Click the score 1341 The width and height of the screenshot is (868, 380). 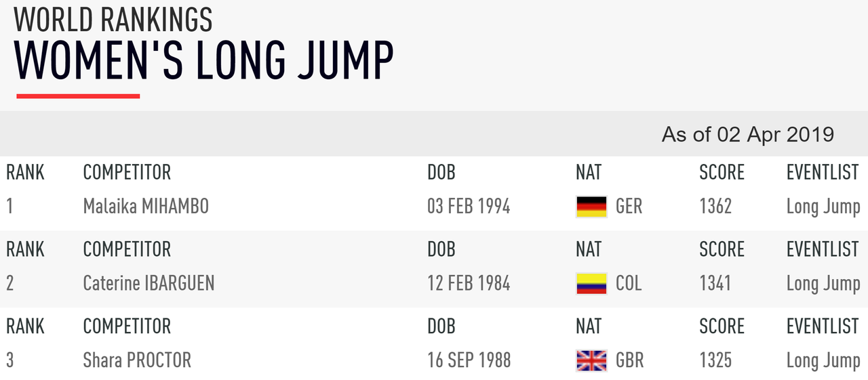715,283
